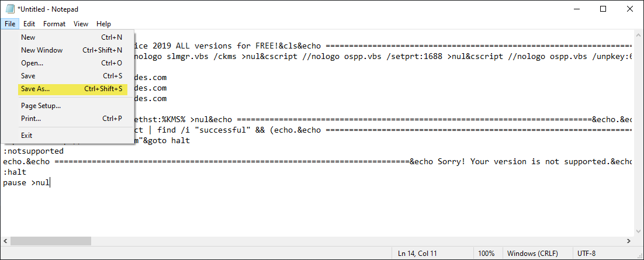This screenshot has height=260, width=644.
Task: Open Page Setup... from the File menu
Action: pyautogui.click(x=41, y=106)
